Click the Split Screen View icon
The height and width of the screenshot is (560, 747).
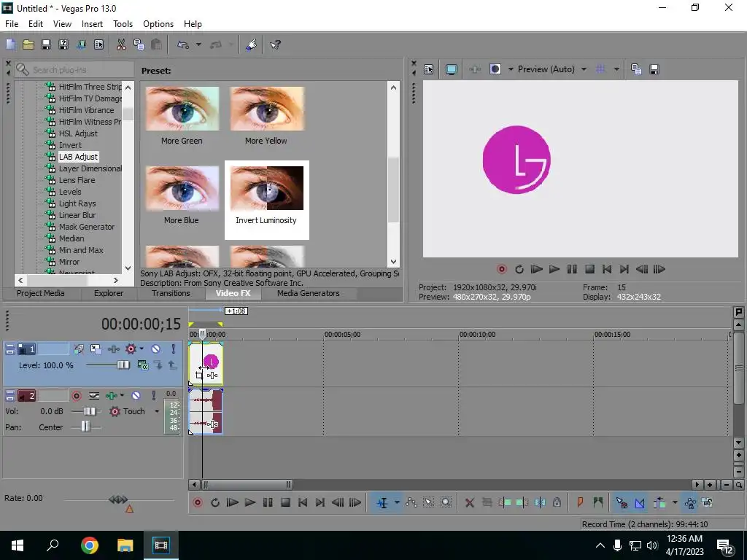(x=495, y=69)
